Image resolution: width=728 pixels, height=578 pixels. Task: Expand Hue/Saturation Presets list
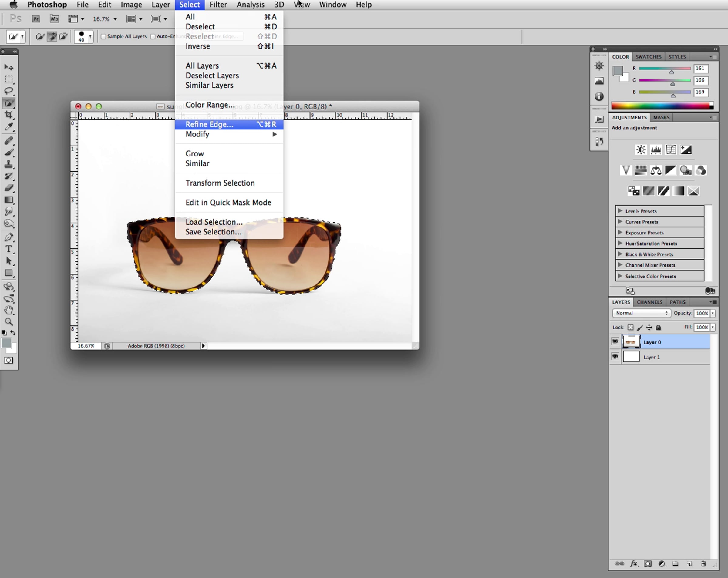pyautogui.click(x=620, y=243)
